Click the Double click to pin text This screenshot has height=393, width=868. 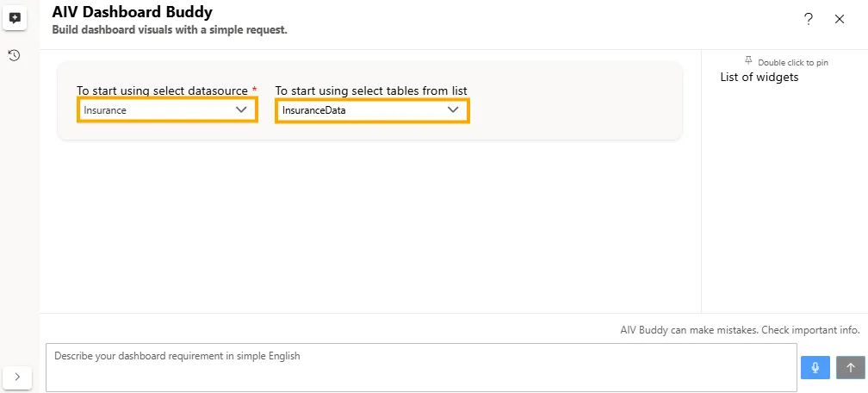coord(792,62)
